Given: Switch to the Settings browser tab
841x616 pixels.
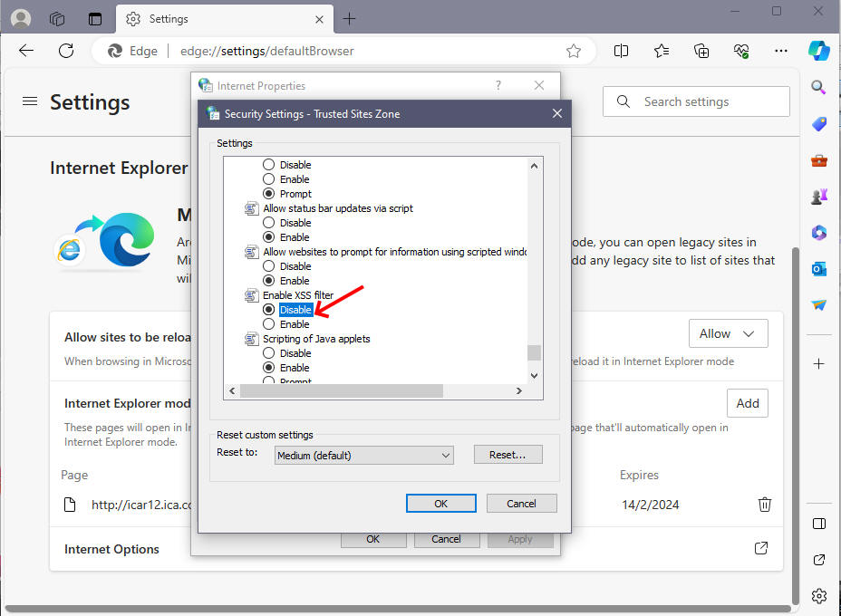Looking at the screenshot, I should pyautogui.click(x=224, y=19).
